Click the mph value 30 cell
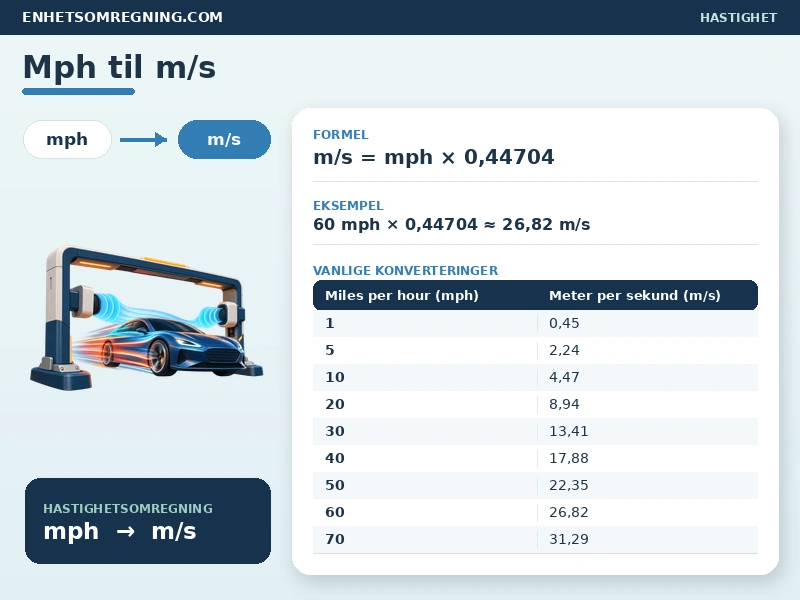Viewport: 800px width, 600px height. (x=425, y=432)
